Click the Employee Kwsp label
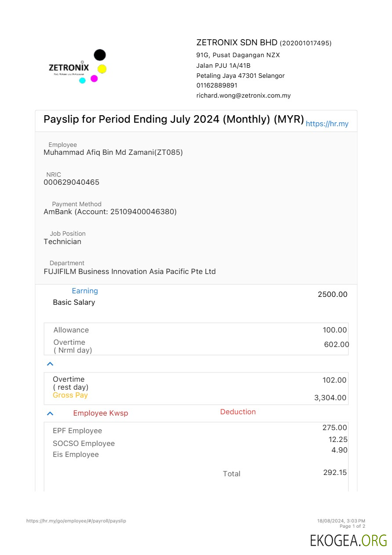 (101, 413)
